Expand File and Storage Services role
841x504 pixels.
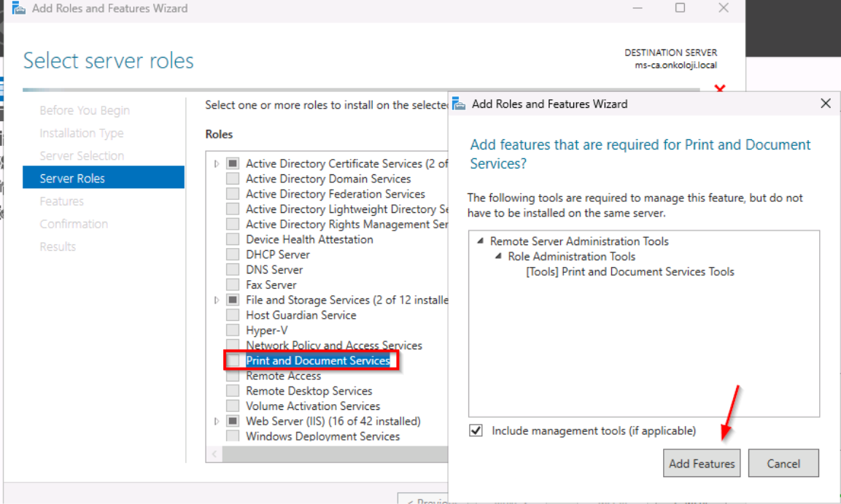pyautogui.click(x=217, y=301)
